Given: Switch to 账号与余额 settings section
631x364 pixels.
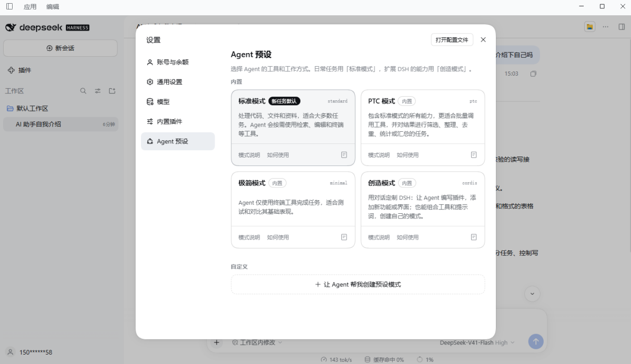Looking at the screenshot, I should pyautogui.click(x=178, y=62).
